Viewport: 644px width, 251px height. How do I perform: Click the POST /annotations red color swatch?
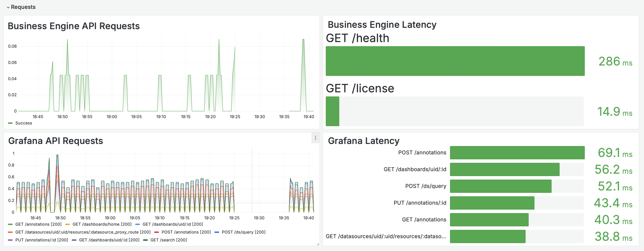pos(156,232)
